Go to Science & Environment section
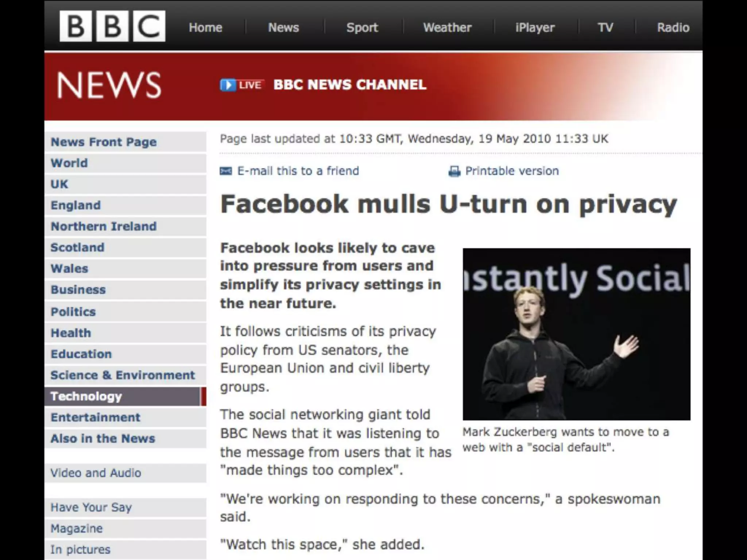The width and height of the screenshot is (747, 560). coord(125,375)
